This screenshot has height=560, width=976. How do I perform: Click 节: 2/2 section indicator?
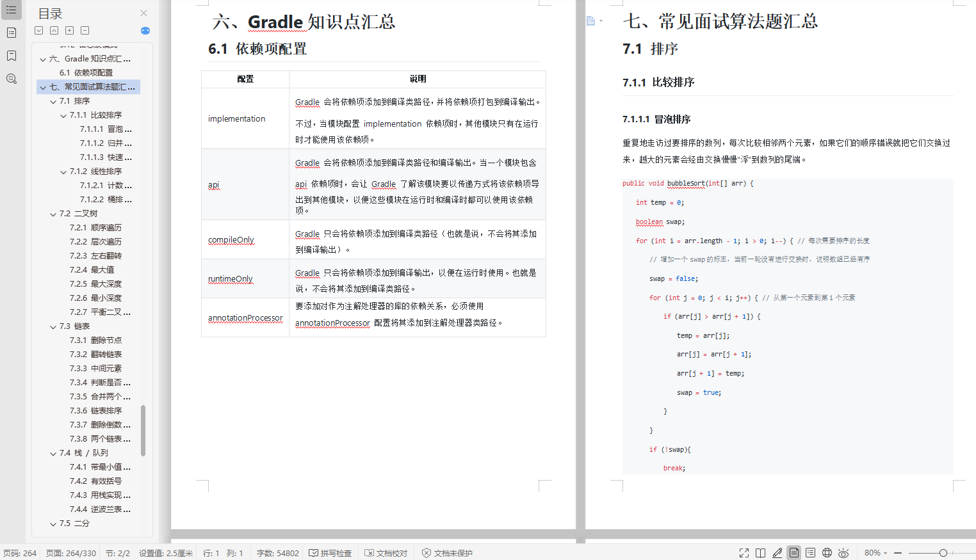(118, 553)
